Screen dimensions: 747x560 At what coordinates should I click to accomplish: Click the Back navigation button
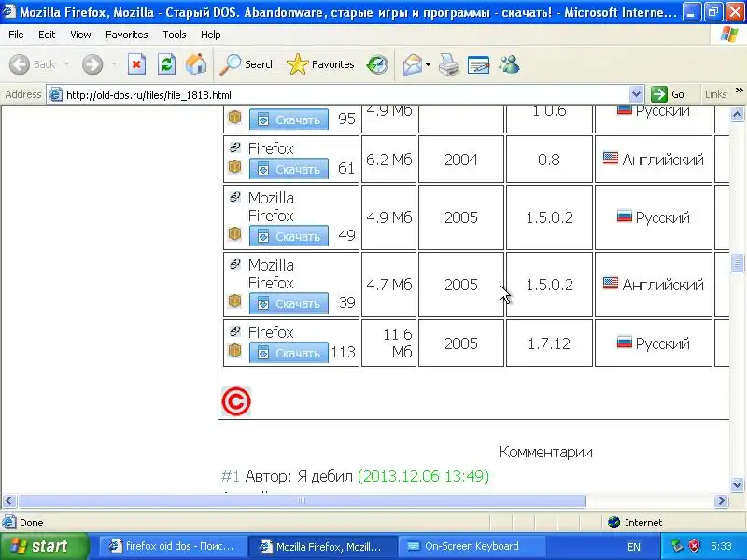(x=33, y=64)
